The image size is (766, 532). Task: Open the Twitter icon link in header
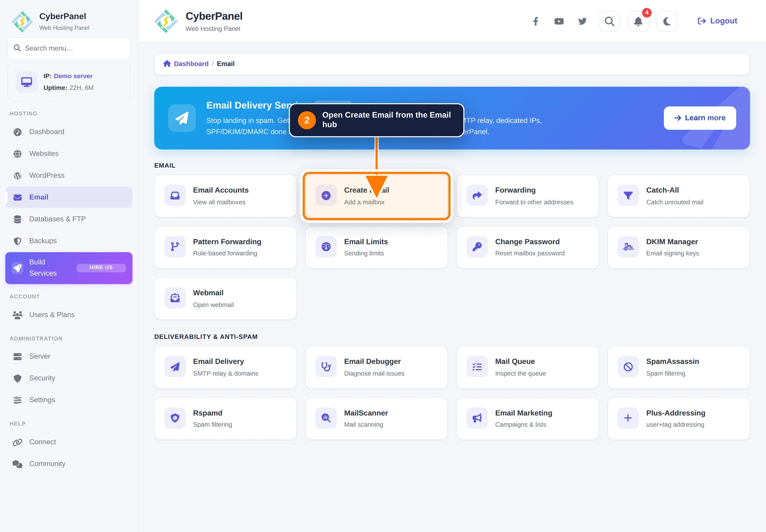click(582, 21)
